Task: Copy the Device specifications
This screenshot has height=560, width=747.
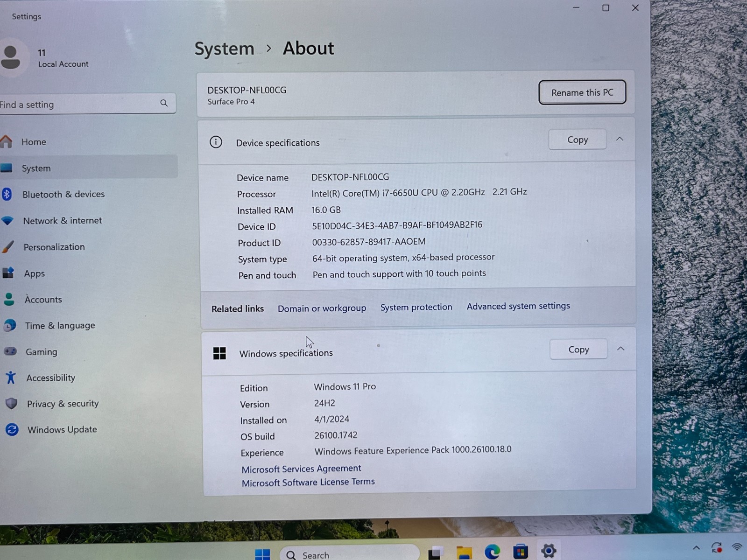Action: pyautogui.click(x=578, y=140)
